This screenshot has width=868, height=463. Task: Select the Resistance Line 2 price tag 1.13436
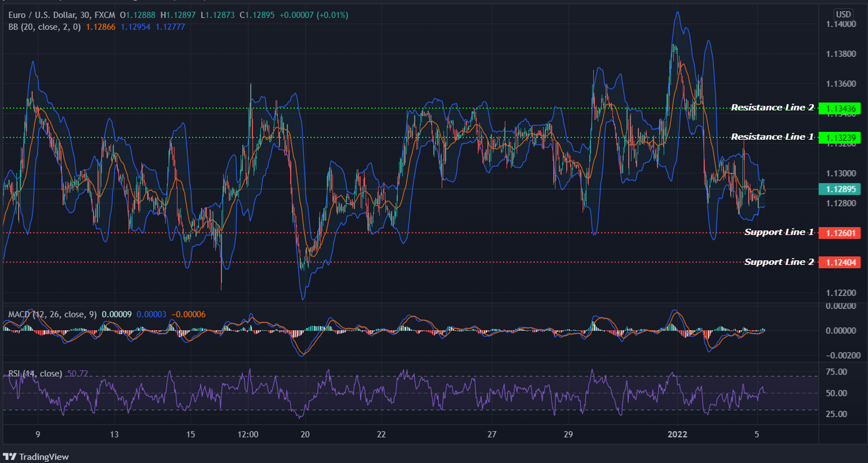(841, 108)
